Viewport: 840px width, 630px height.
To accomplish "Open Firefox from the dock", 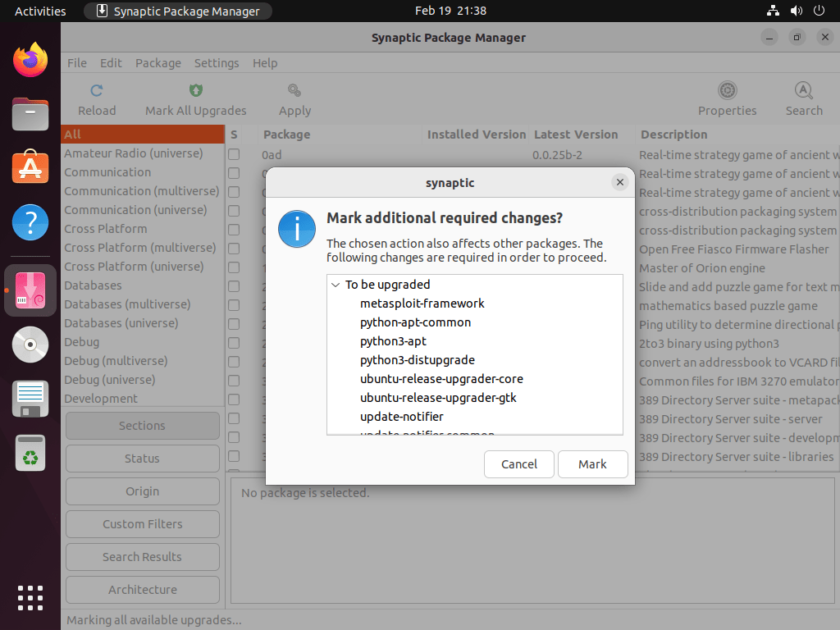I will click(x=30, y=60).
